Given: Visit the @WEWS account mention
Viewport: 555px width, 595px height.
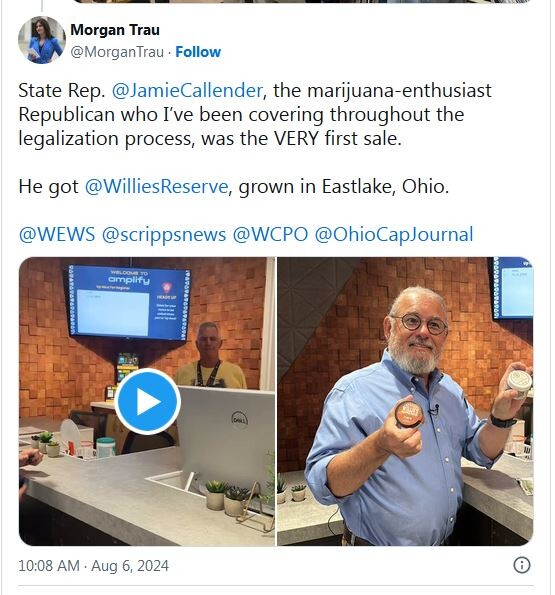Looking at the screenshot, I should click(x=57, y=234).
